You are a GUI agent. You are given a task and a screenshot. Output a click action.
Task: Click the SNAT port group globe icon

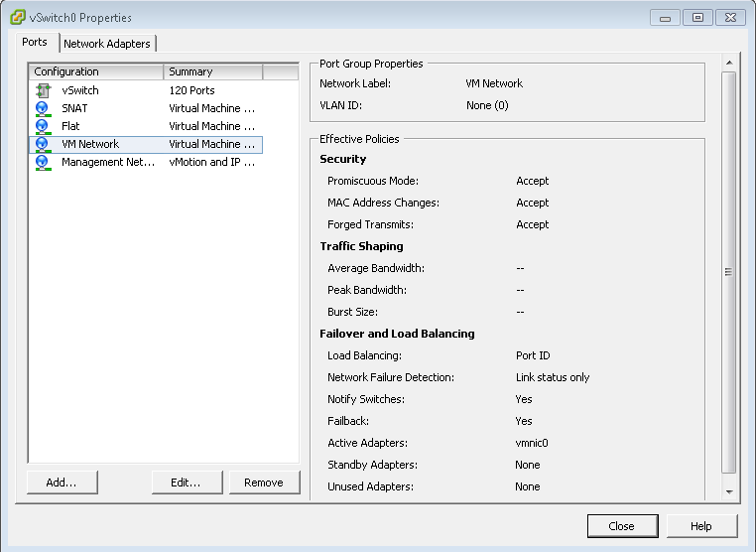(42, 108)
